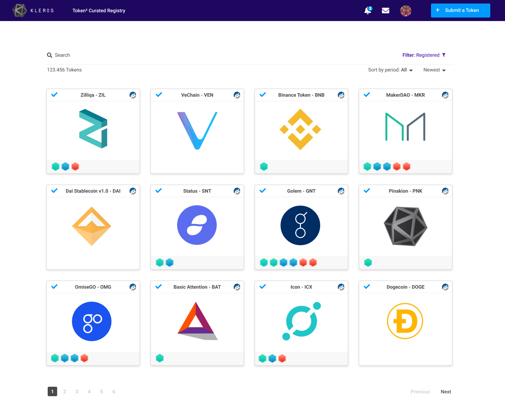Viewport: 505px width, 420px height.
Task: Go to page 2
Action: click(65, 392)
